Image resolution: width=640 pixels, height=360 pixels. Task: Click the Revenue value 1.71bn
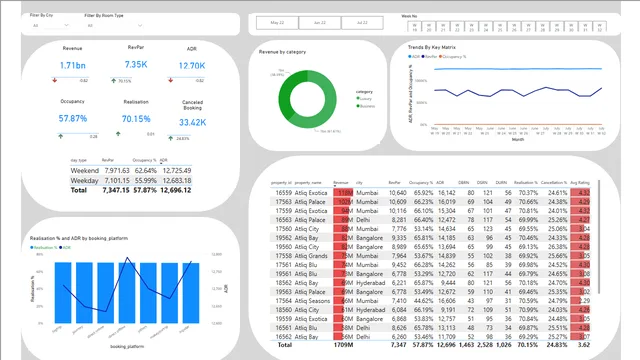click(73, 65)
